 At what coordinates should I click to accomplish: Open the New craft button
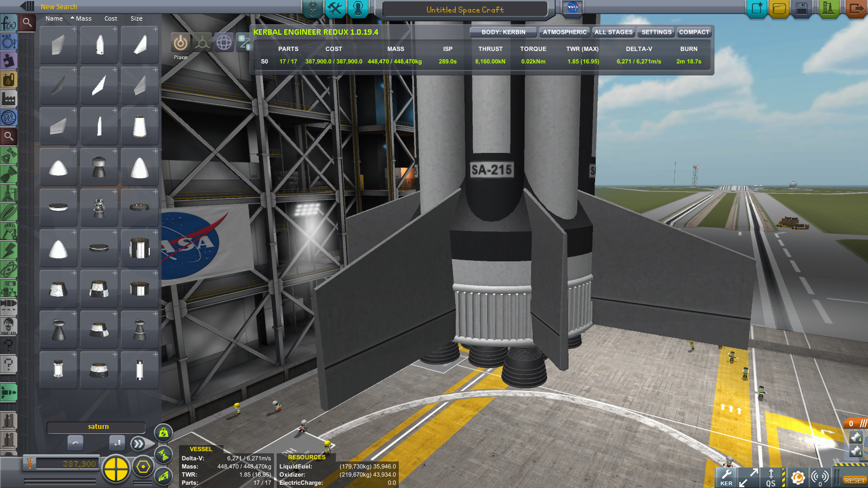click(756, 9)
